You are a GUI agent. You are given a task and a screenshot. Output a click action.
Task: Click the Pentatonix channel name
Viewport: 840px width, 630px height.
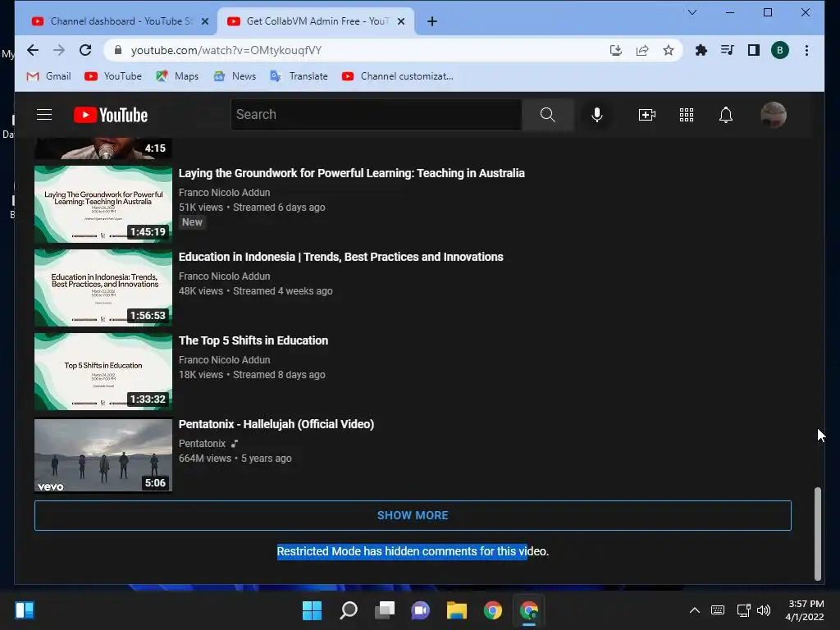202,444
